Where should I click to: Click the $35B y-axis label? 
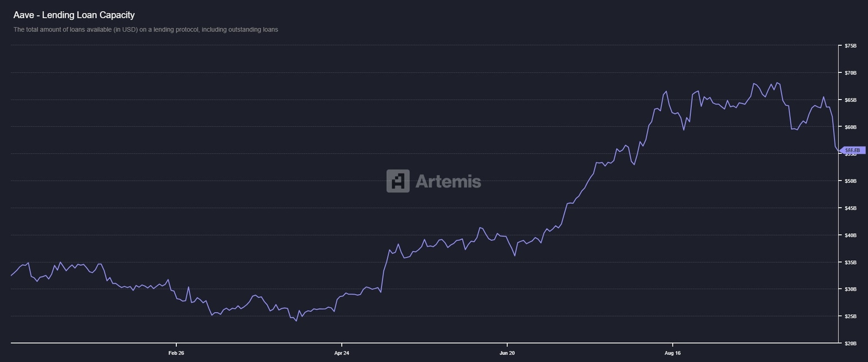click(850, 262)
